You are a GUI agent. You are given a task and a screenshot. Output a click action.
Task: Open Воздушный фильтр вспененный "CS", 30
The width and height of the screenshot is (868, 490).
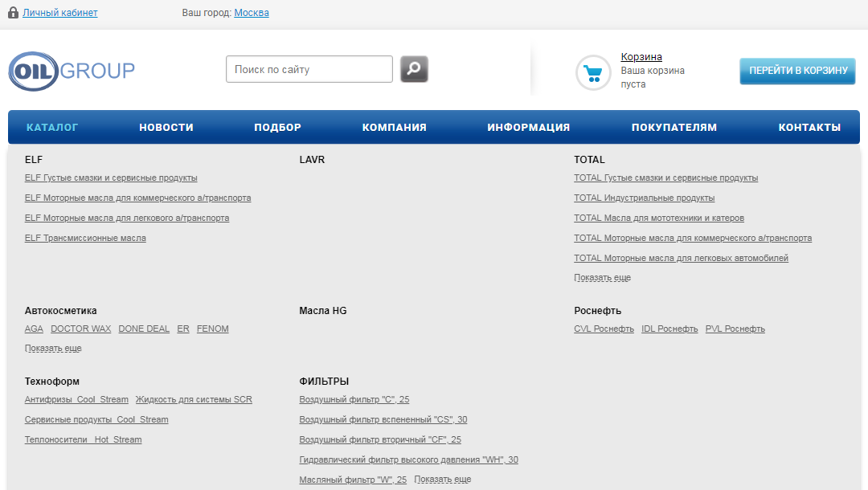pyautogui.click(x=383, y=419)
